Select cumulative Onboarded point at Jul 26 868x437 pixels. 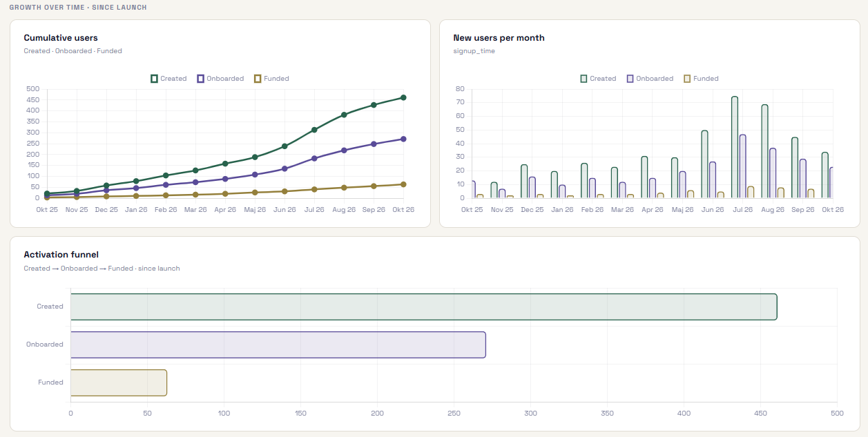pos(314,158)
